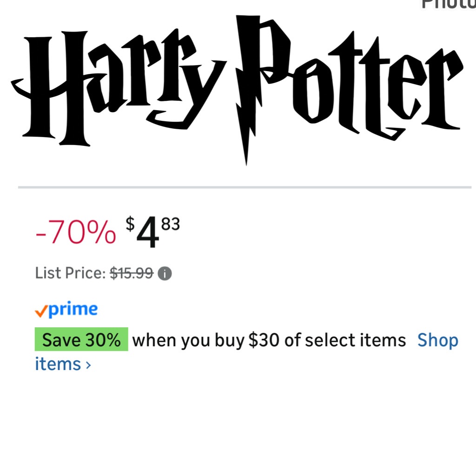Expand the chevron arrow after 'items'

(88, 365)
